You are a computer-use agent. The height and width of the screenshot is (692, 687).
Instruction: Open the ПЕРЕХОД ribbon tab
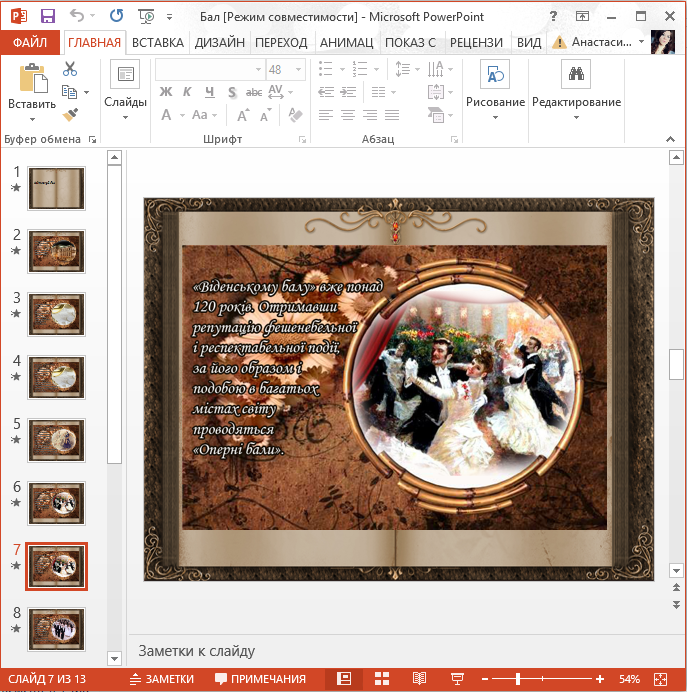click(x=281, y=42)
